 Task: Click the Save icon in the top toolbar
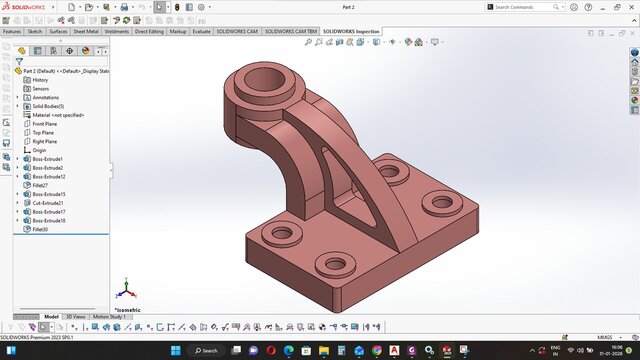(106, 7)
